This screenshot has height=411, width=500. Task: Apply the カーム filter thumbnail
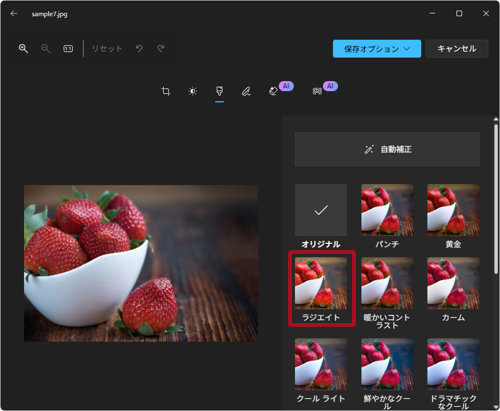click(453, 283)
